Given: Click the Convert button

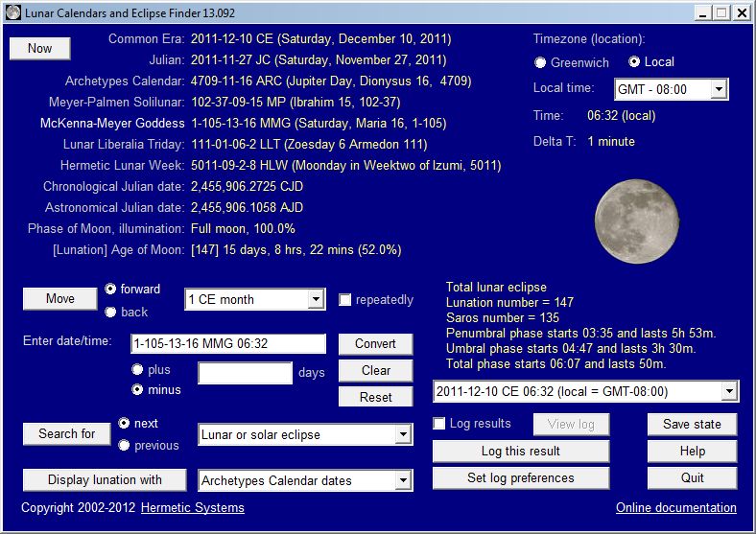Looking at the screenshot, I should point(375,344).
